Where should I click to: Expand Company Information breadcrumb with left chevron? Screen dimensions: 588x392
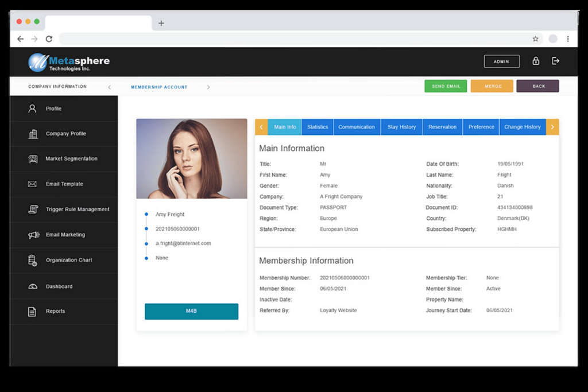(x=109, y=86)
